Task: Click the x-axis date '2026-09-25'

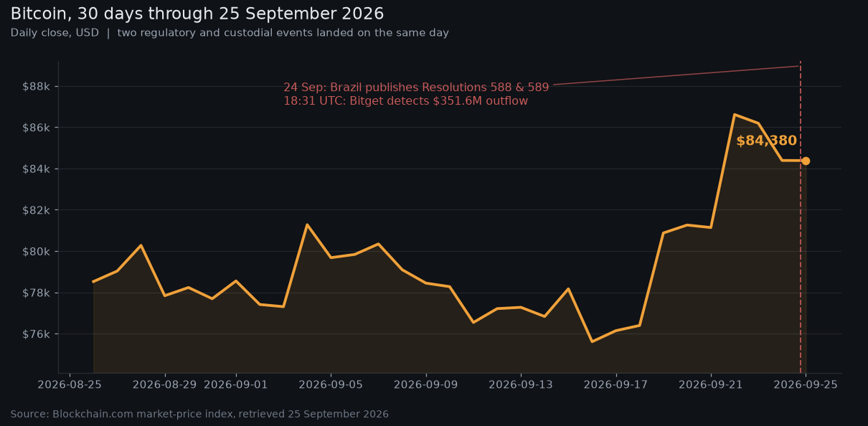Action: pyautogui.click(x=806, y=384)
